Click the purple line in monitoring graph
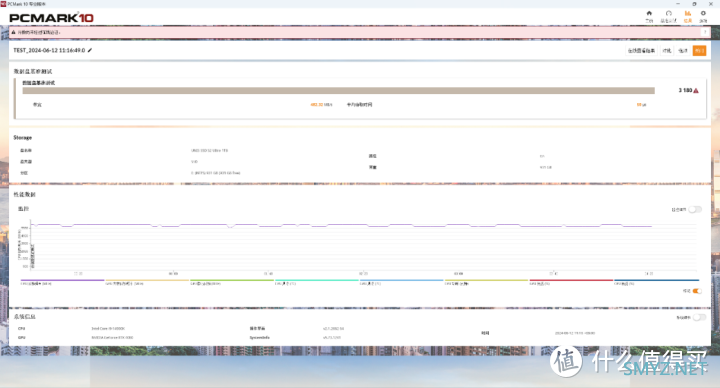The width and height of the screenshot is (720, 388). coord(342,225)
